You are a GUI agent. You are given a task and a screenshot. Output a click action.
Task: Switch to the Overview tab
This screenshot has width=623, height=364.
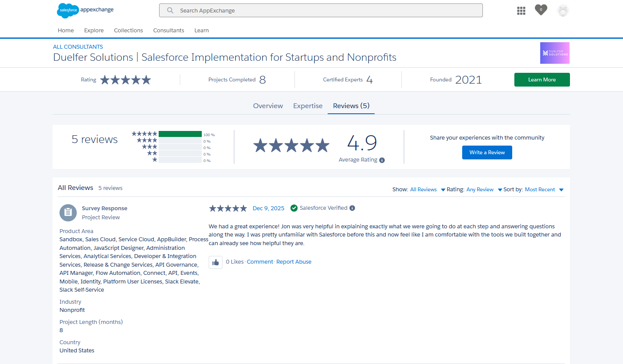tap(268, 106)
